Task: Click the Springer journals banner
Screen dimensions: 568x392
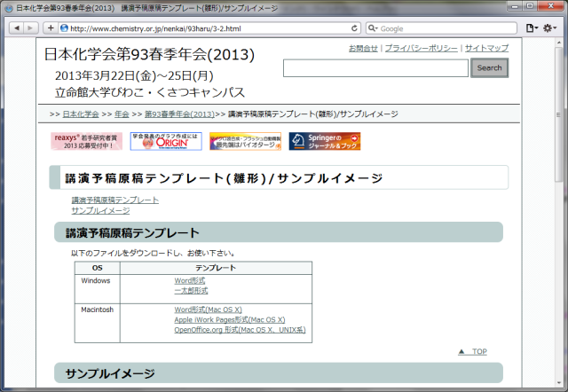Action: 325,141
